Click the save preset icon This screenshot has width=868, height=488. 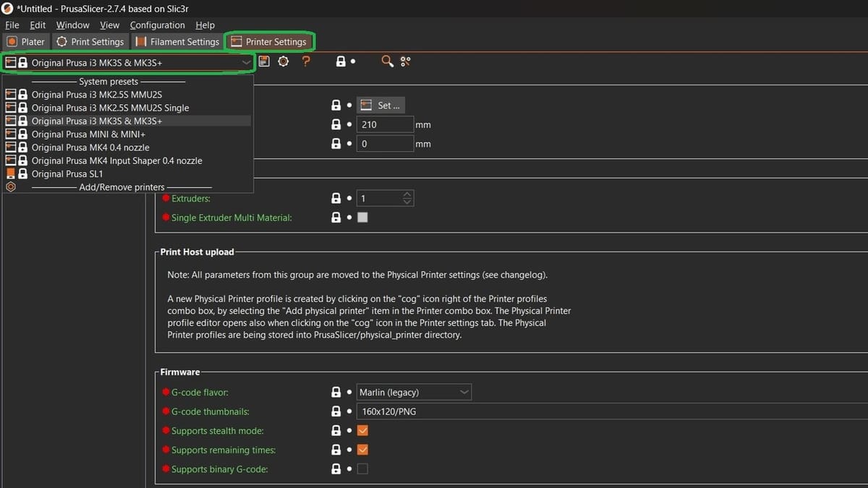click(x=265, y=61)
